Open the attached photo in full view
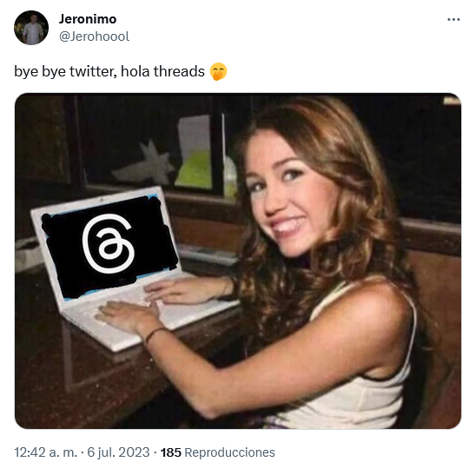This screenshot has height=475, width=476. tap(238, 261)
